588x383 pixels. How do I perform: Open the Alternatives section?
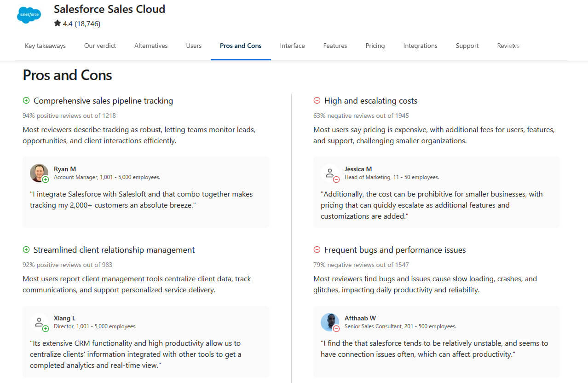pyautogui.click(x=151, y=46)
